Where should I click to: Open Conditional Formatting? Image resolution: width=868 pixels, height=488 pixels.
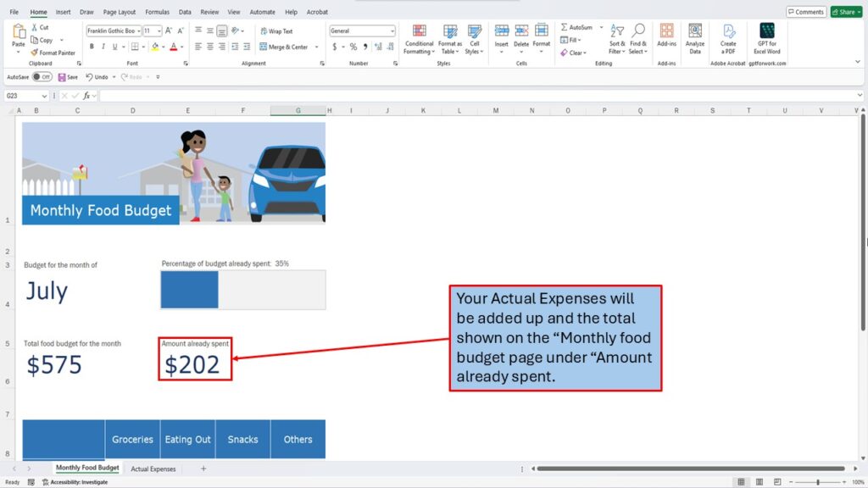(419, 38)
